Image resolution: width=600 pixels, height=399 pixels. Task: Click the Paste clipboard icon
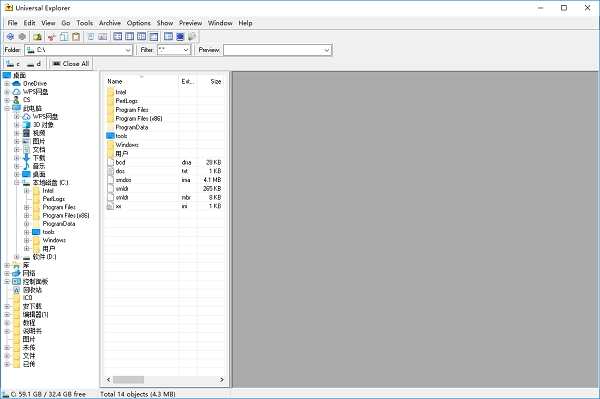tap(76, 37)
